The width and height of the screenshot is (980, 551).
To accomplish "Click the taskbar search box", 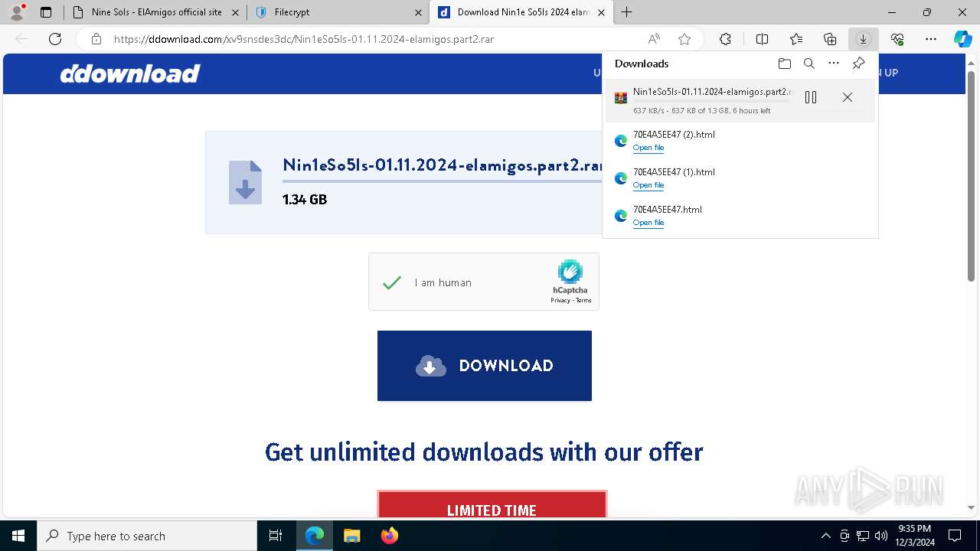I will coord(147,536).
